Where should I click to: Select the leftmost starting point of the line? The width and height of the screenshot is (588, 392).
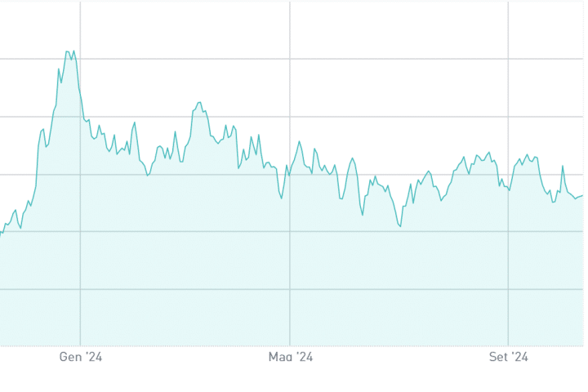(x=1, y=234)
